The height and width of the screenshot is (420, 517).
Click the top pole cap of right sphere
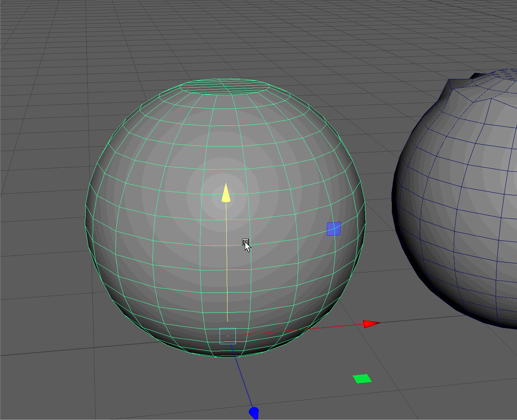(506, 74)
